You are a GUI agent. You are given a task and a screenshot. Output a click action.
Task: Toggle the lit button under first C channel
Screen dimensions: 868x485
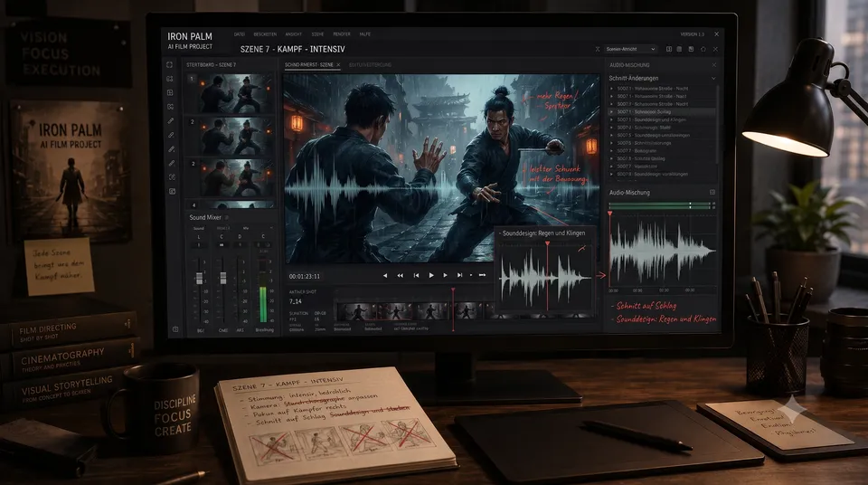[222, 244]
